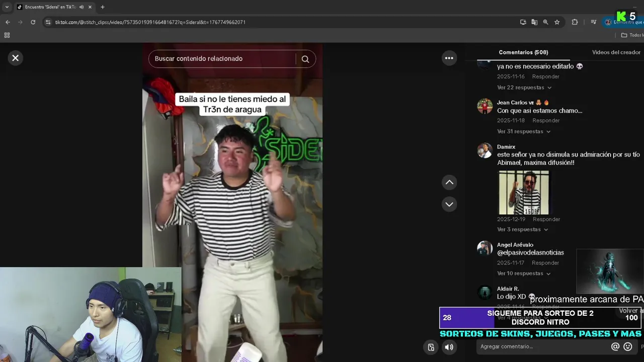Screen dimensions: 644x362
Task: Reply to Angel Arévalo's comment
Action: point(545,262)
